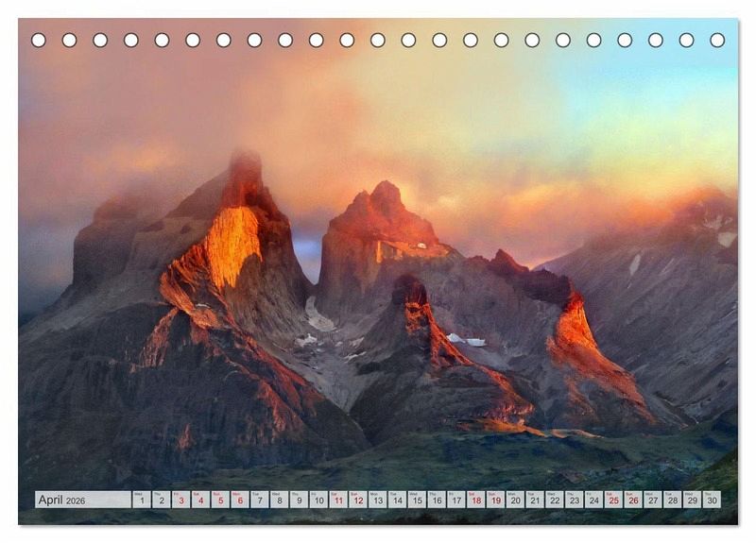Screen dimensions: 756x543
Task: Click day 16 in the calendar strip
Action: 437,500
